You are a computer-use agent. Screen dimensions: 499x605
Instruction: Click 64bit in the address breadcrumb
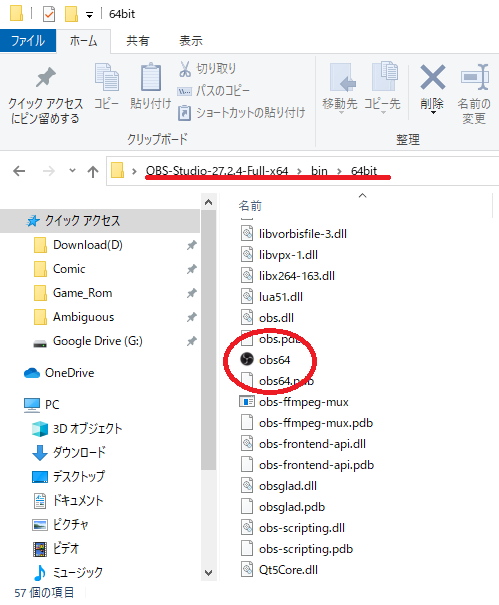[364, 171]
